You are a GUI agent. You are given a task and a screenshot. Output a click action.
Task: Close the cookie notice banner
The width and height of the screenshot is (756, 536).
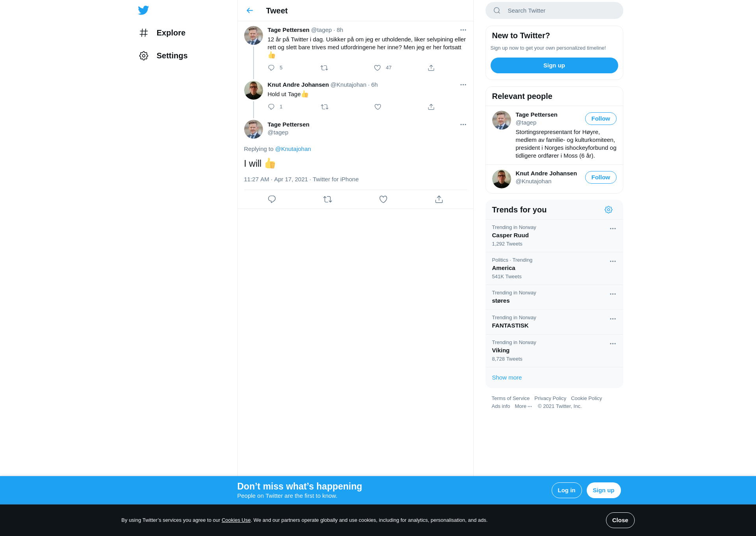point(620,520)
